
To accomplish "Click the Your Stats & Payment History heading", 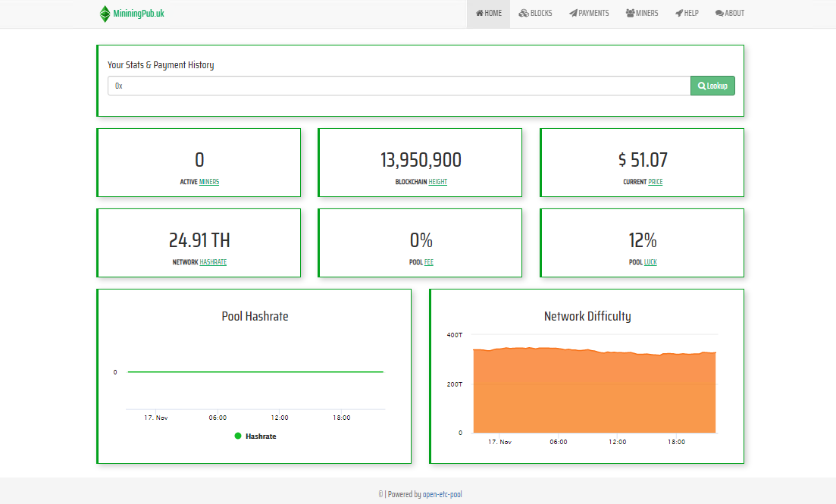I will click(x=161, y=65).
